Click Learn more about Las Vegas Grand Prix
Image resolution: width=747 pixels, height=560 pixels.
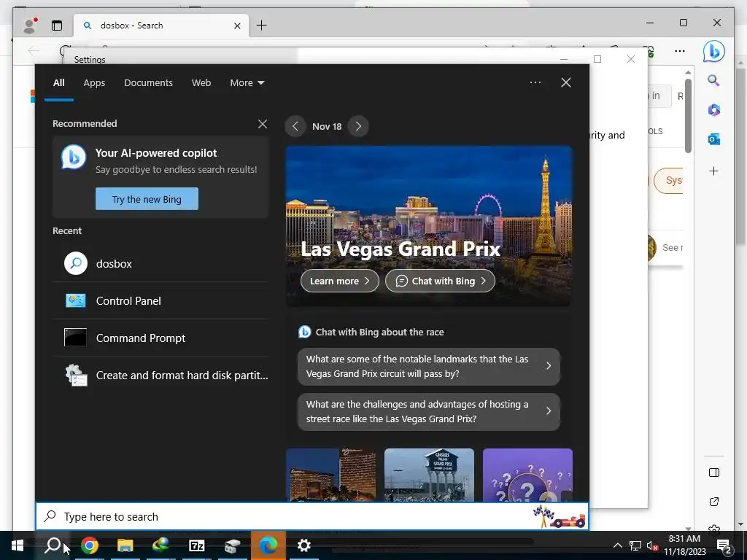(x=340, y=281)
